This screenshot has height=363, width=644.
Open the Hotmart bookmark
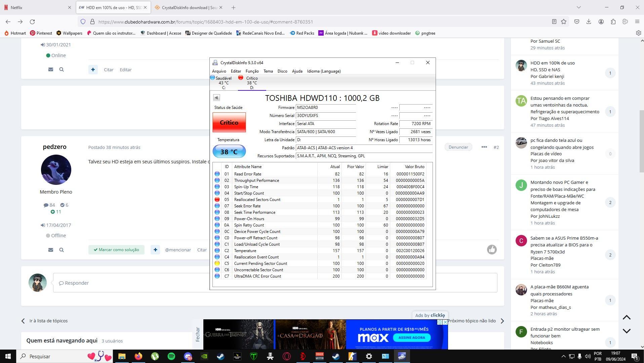coord(15,33)
